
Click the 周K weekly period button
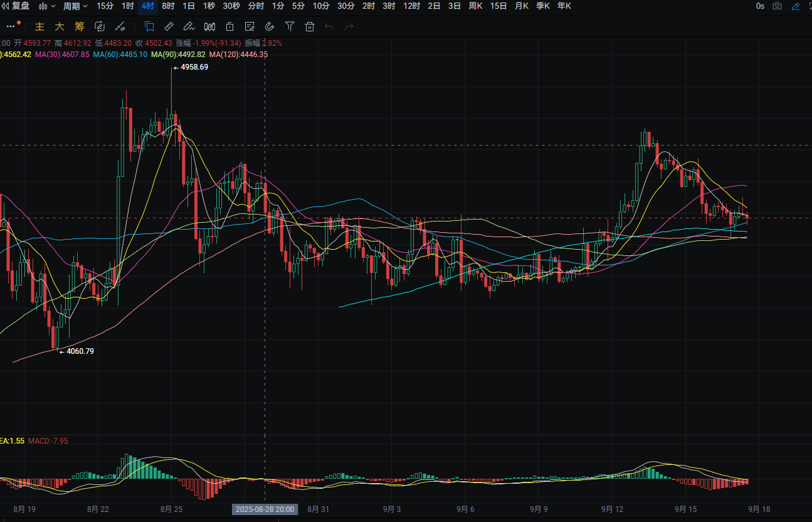476,6
